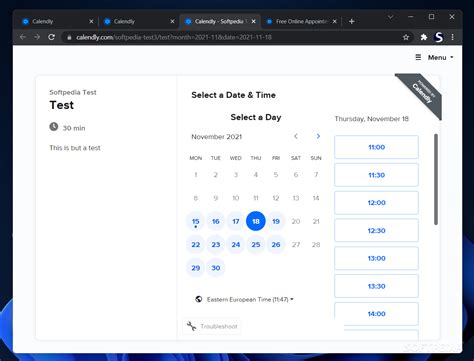Click the Softpedia Test host name

[73, 92]
